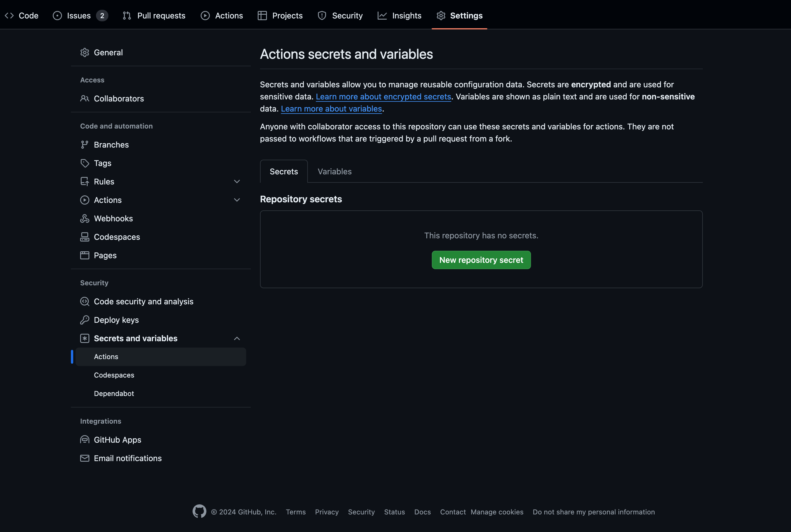Open Learn more about encrypted secrets link
This screenshot has height=532, width=791.
coord(383,97)
